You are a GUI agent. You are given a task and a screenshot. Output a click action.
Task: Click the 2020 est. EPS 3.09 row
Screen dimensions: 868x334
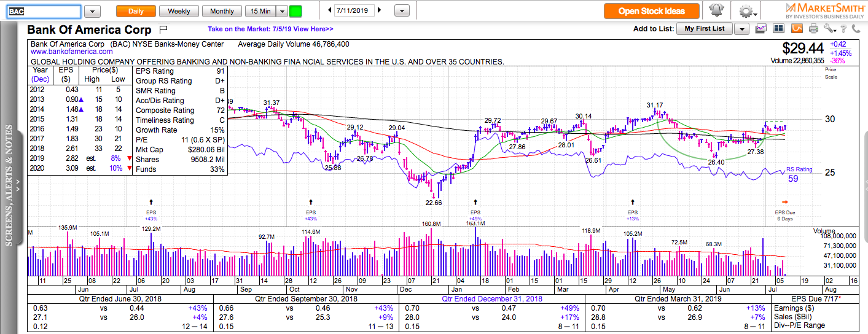[x=79, y=169]
